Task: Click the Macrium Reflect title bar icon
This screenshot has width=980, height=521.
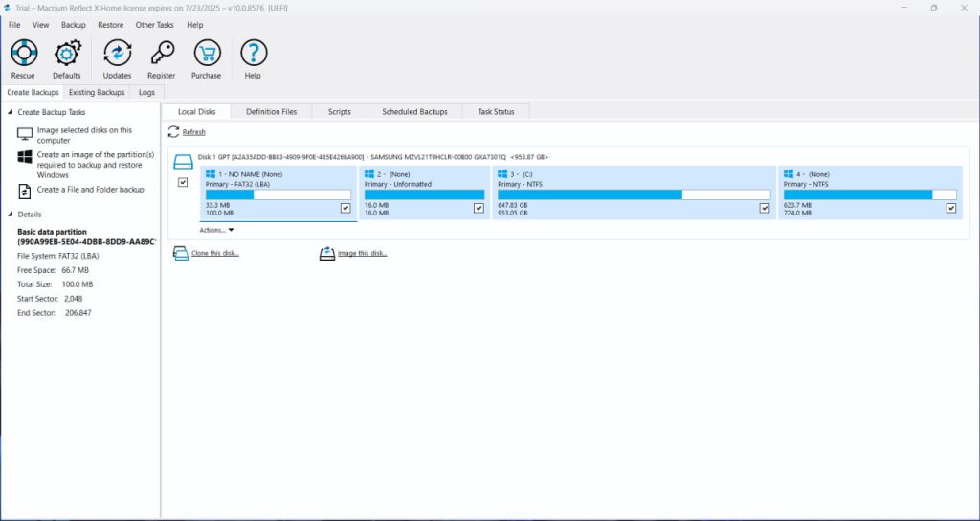Action: 7,8
